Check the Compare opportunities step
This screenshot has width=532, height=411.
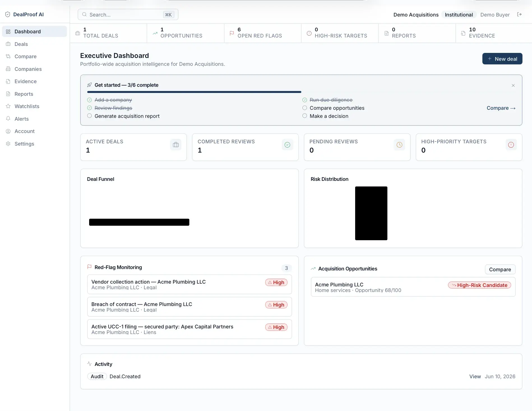point(305,108)
